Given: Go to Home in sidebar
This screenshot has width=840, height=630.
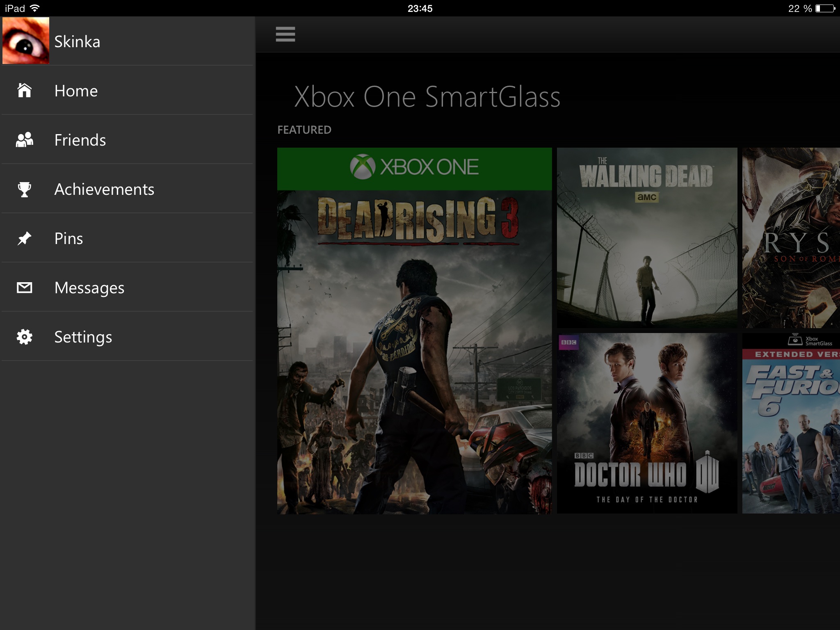Looking at the screenshot, I should (x=127, y=90).
